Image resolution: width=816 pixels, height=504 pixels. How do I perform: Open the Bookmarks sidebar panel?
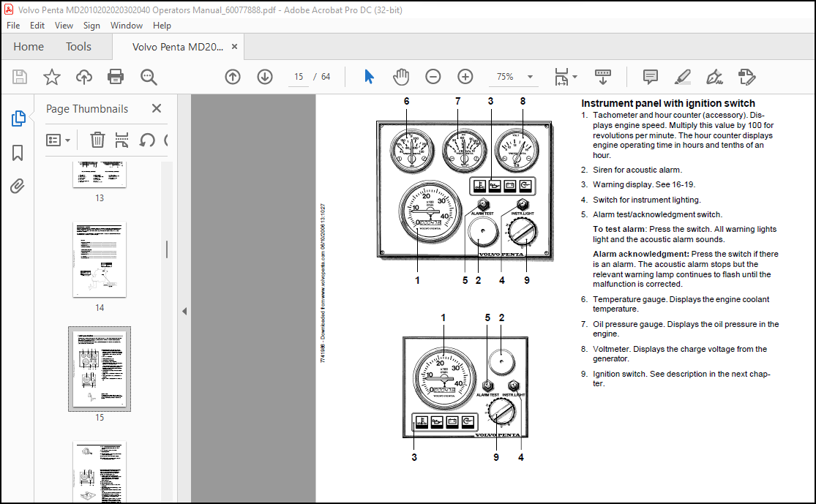pos(17,153)
